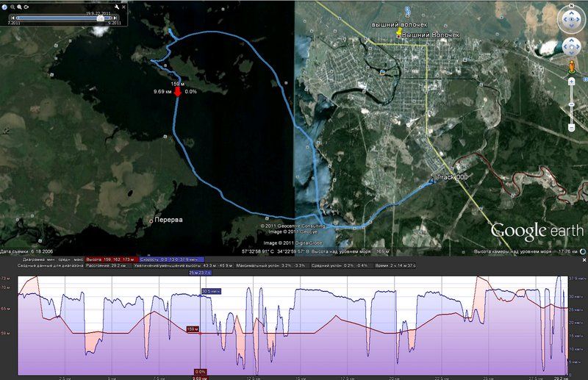Click the yellow Вышний Волочек placemark

pyautogui.click(x=399, y=33)
